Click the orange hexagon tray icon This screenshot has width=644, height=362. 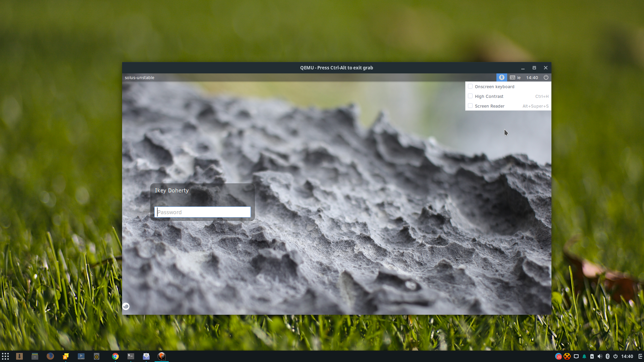click(567, 356)
